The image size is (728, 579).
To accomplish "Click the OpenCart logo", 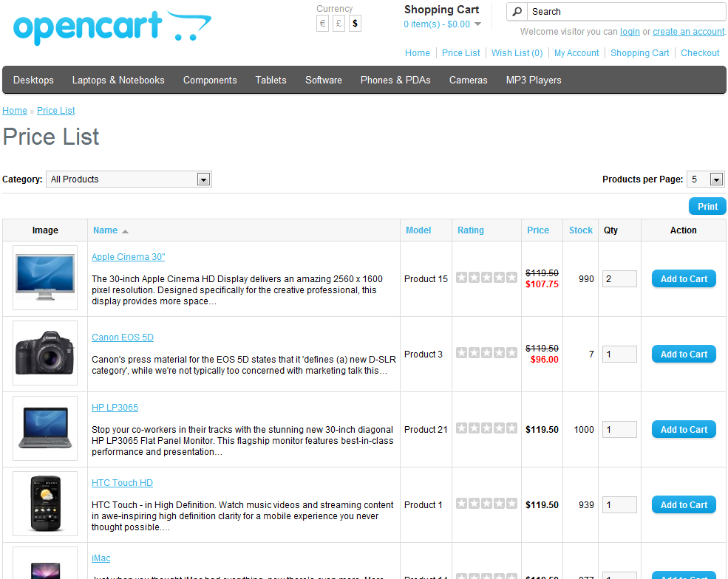I will pos(112,27).
